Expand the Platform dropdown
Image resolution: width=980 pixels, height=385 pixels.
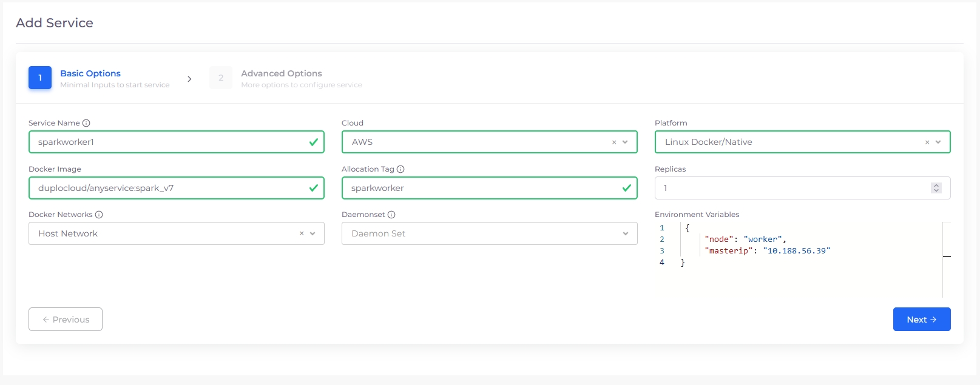tap(938, 142)
